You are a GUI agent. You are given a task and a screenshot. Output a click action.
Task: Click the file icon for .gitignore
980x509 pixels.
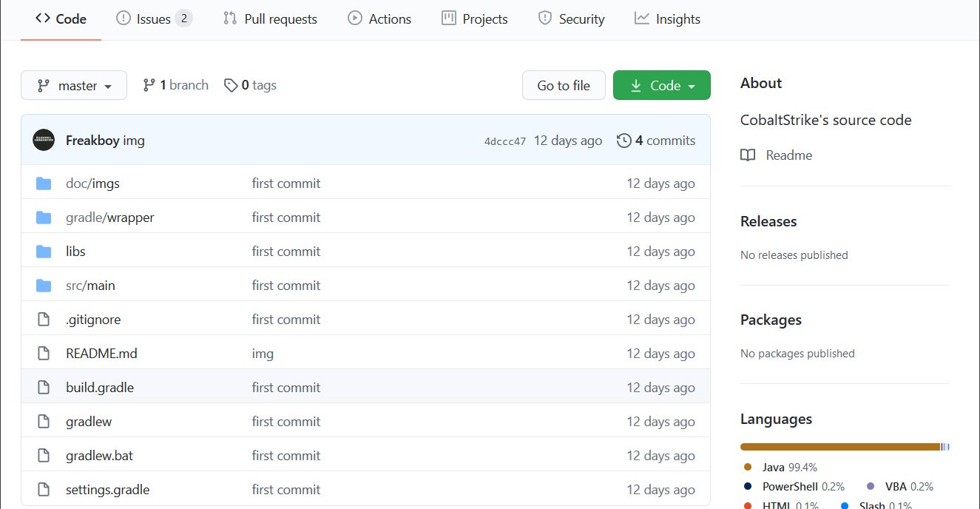[x=44, y=320]
